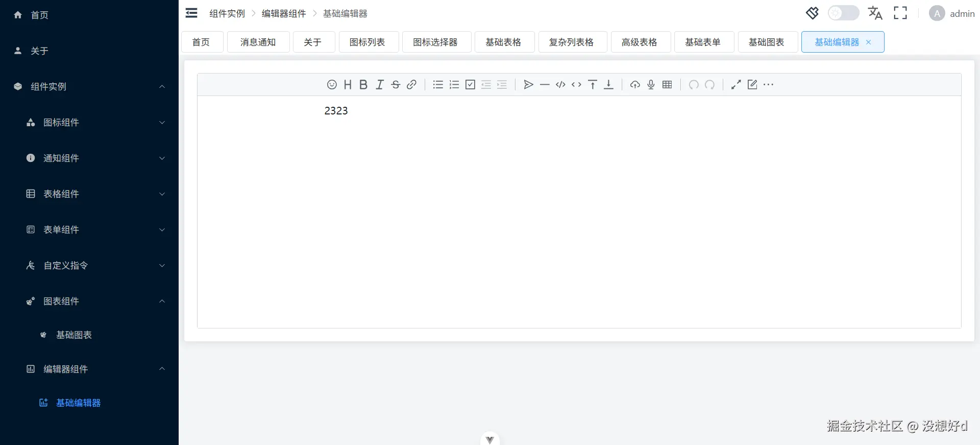Expand the 表单组件 submenu

click(x=89, y=230)
